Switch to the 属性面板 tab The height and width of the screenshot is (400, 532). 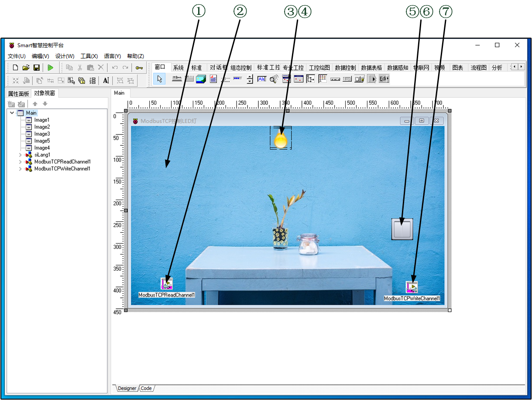tap(19, 93)
